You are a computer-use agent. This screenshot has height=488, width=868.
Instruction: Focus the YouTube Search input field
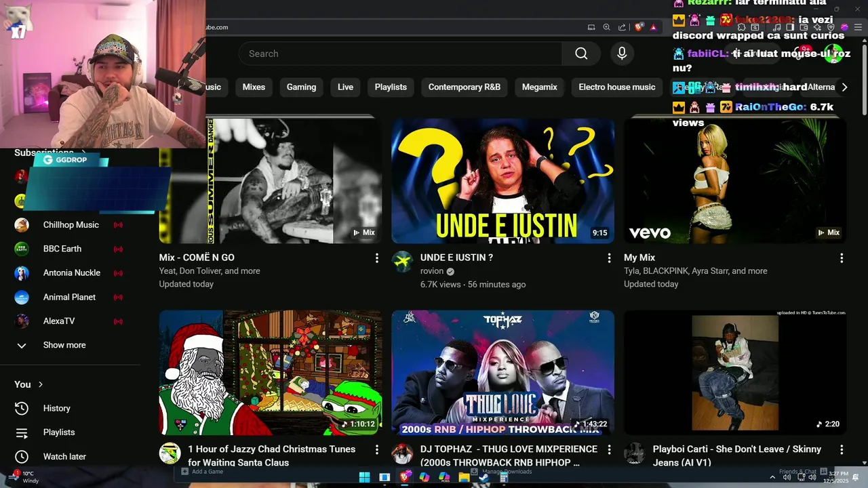point(400,54)
